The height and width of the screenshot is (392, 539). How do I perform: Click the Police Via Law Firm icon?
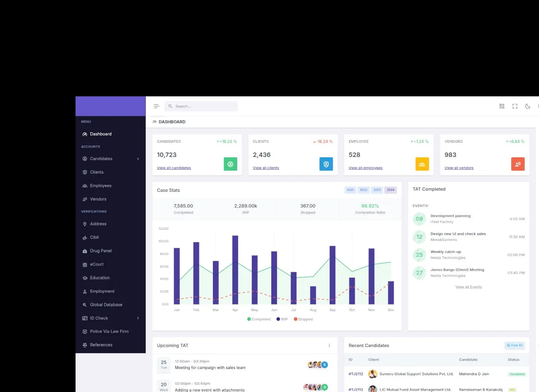pyautogui.click(x=85, y=331)
